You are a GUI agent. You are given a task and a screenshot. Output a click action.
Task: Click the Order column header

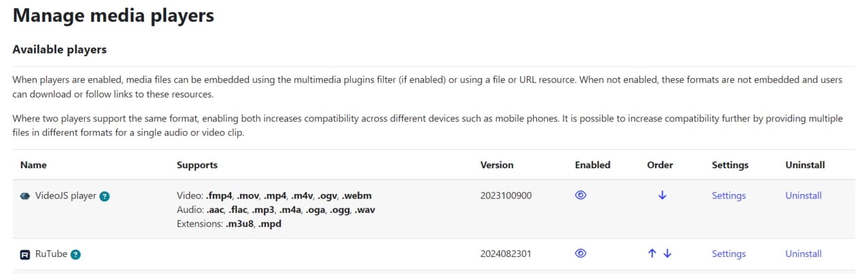pos(660,165)
